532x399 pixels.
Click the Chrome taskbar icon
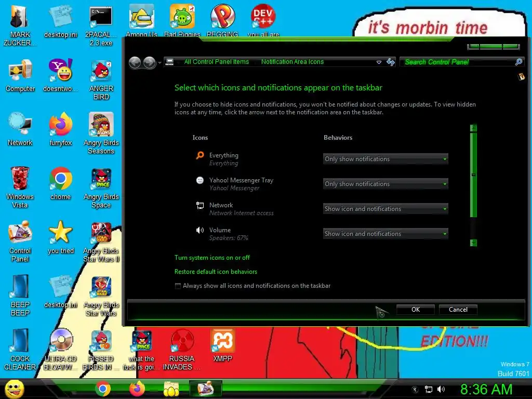(103, 389)
